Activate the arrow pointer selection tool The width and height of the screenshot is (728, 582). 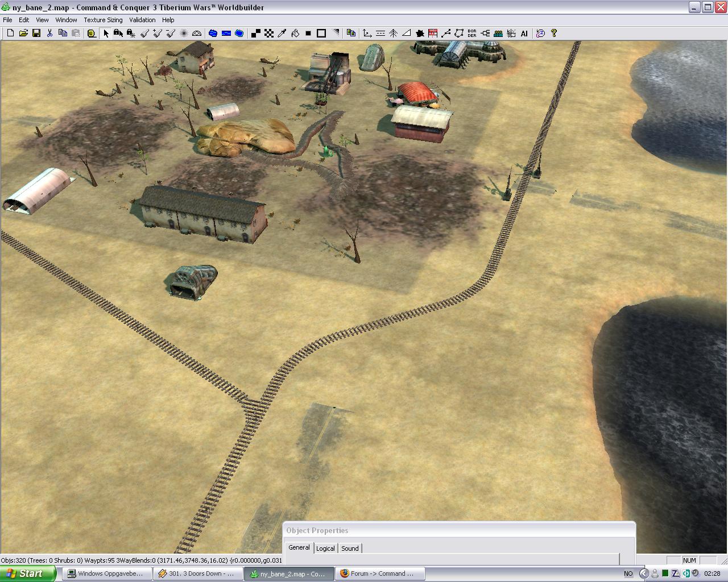(105, 34)
